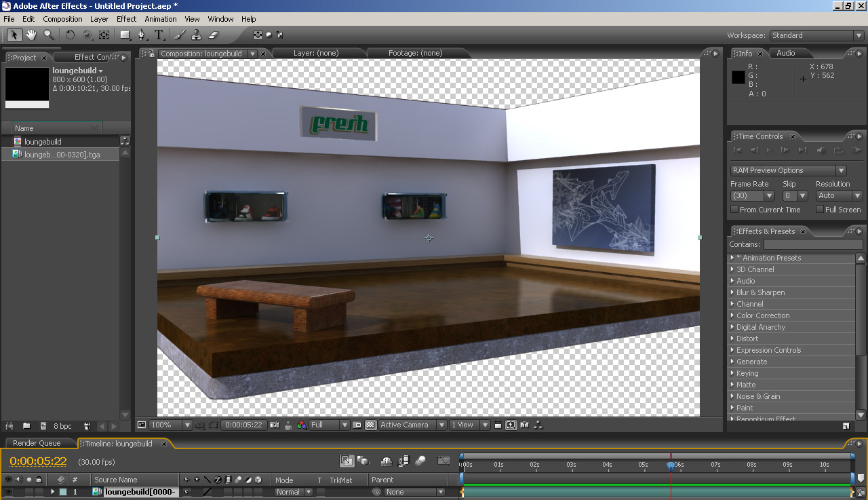Select the Zoom magnifier tool

pyautogui.click(x=49, y=35)
